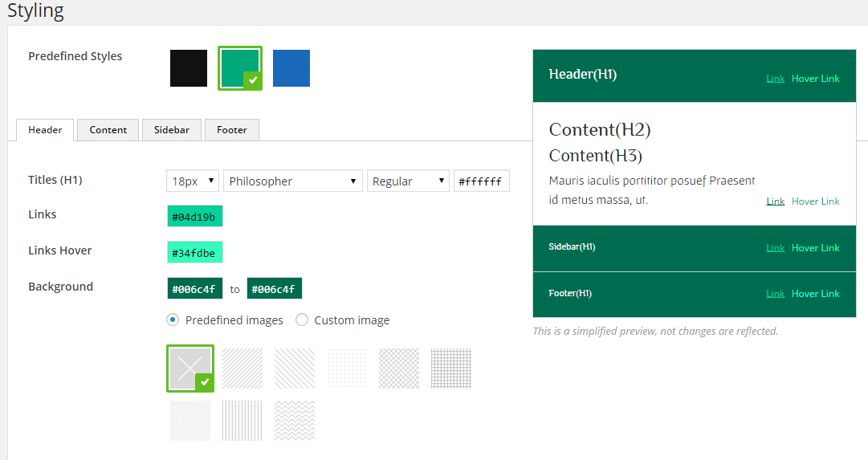
Task: Select the Custom image radio button
Action: pyautogui.click(x=302, y=320)
